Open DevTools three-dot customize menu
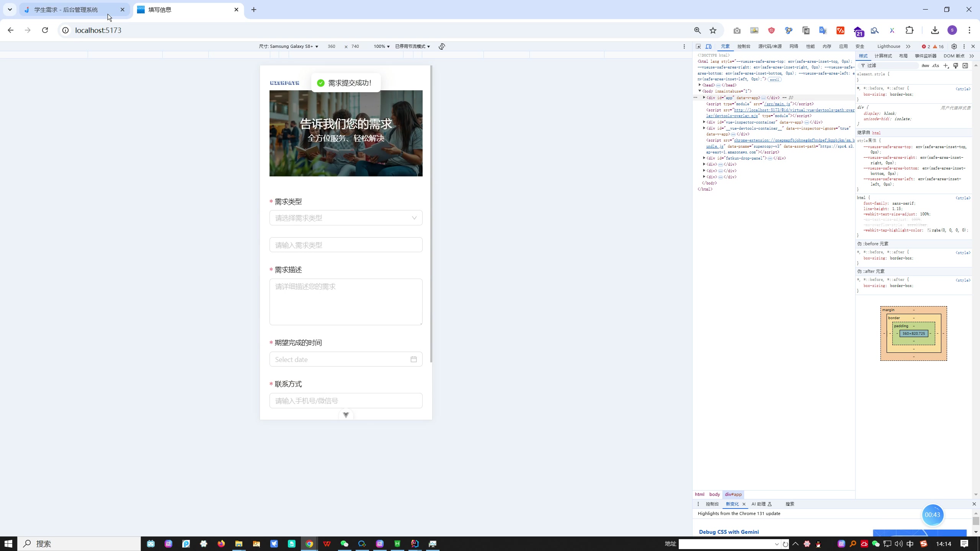 click(964, 46)
